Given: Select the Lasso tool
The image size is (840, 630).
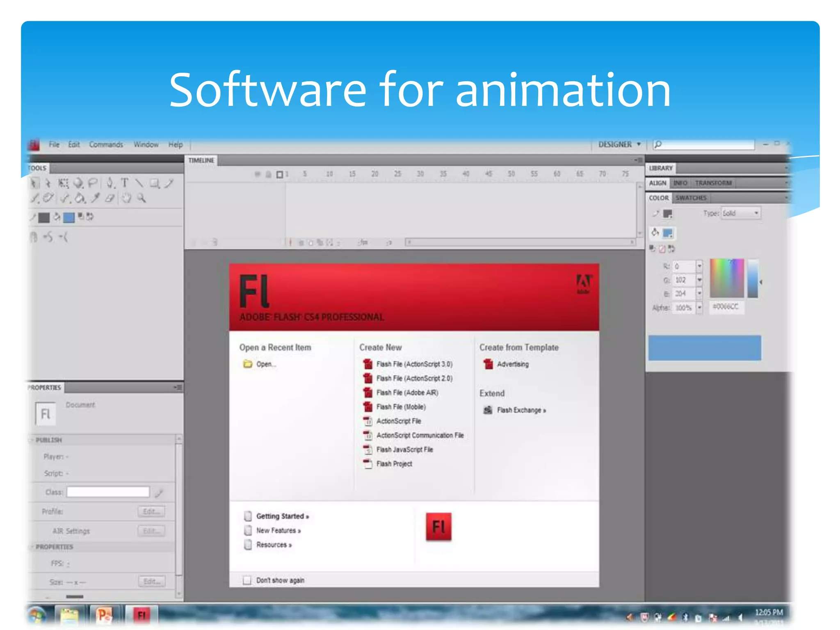Looking at the screenshot, I should (93, 183).
